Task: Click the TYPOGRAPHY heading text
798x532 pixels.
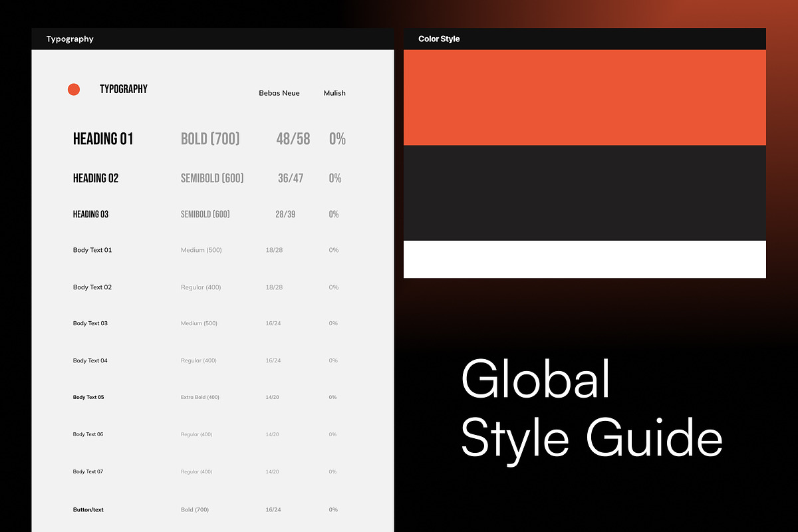Action: coord(124,89)
